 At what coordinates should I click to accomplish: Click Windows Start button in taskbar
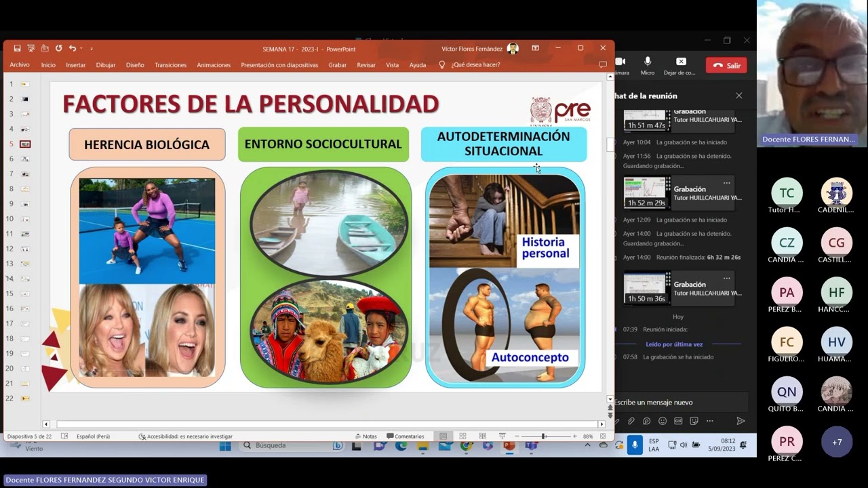[225, 445]
